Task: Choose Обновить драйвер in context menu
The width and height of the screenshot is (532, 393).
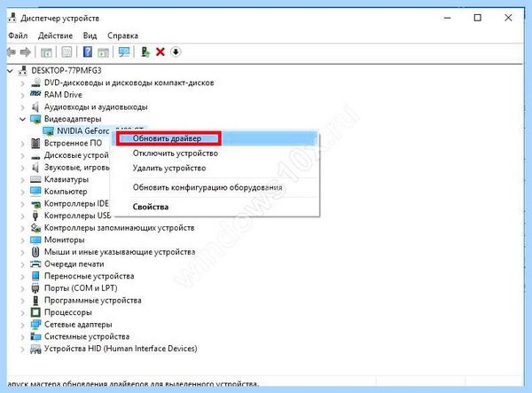Action: (216, 138)
